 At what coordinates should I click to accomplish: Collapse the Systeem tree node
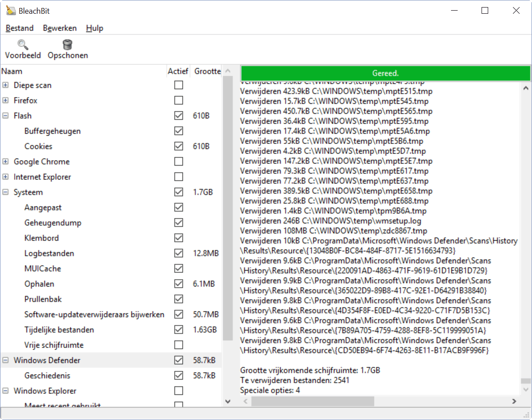tap(5, 192)
